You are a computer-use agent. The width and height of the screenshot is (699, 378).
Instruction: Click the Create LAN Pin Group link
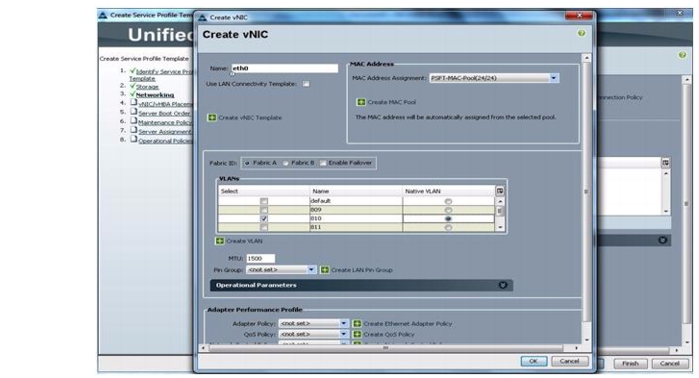[x=362, y=270]
